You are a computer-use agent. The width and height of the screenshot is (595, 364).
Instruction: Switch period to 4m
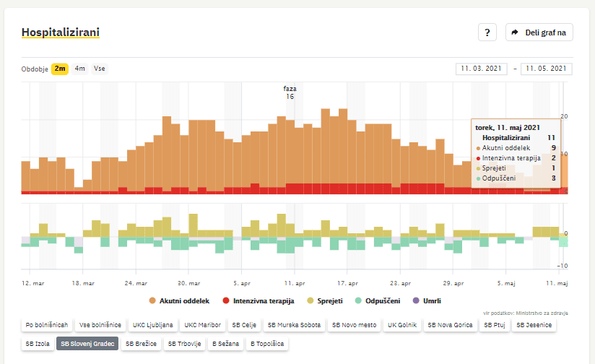coord(79,69)
